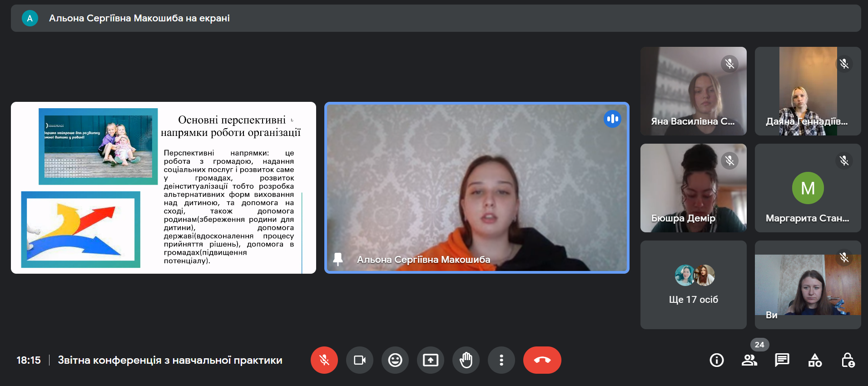The width and height of the screenshot is (868, 386).
Task: Open the activities panel icon
Action: coord(815,360)
